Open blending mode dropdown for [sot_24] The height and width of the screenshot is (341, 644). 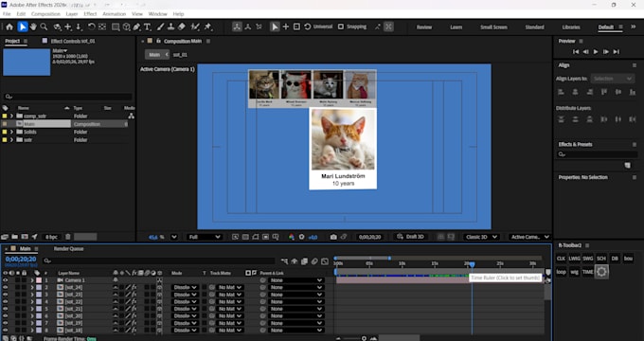[185, 288]
